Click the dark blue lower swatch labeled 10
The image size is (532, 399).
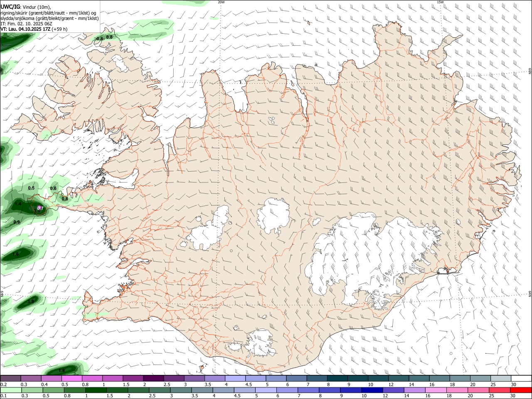[372, 390]
